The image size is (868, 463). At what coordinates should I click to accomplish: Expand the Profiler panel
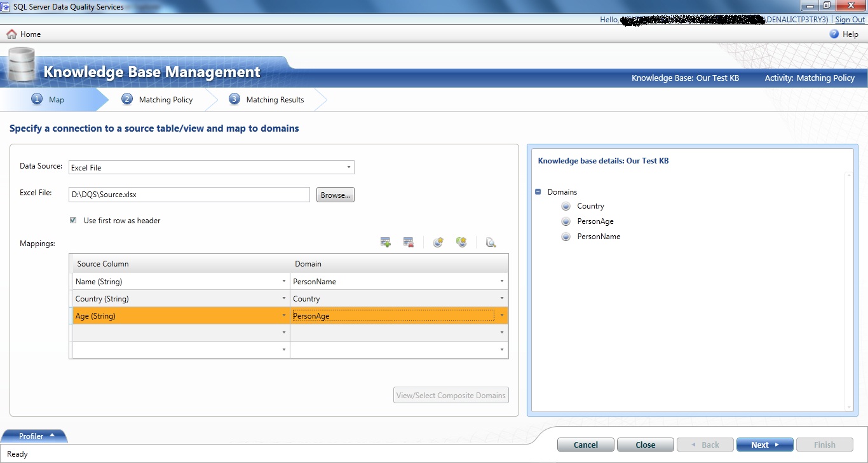(34, 436)
